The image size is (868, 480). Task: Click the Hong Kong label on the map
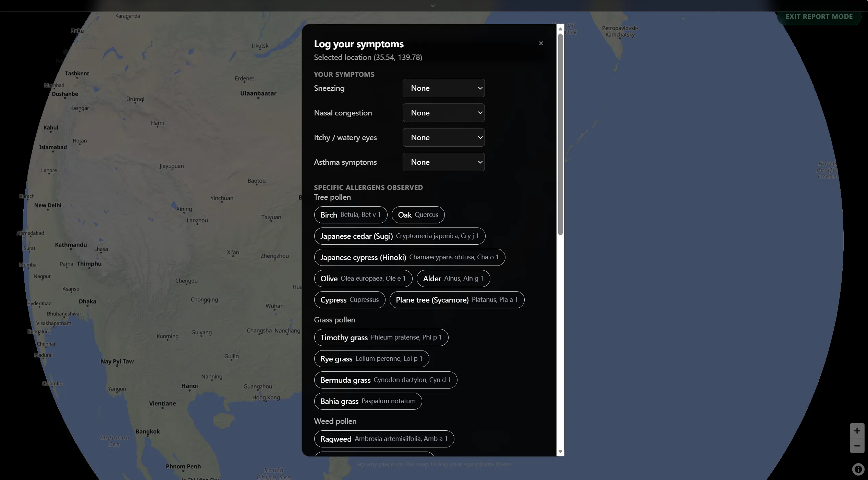point(266,397)
